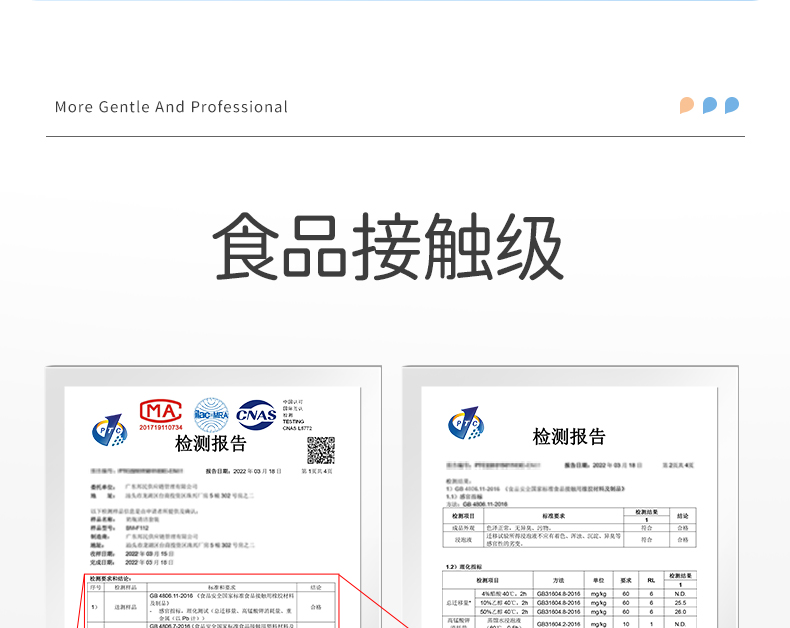The width and height of the screenshot is (790, 628).
Task: Open the right test report page thumbnail
Action: tap(569, 507)
